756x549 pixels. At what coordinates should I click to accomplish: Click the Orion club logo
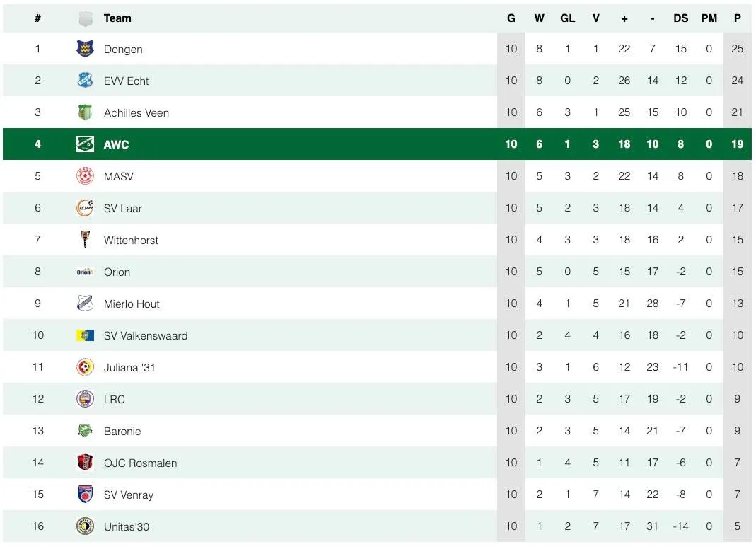coord(85,272)
